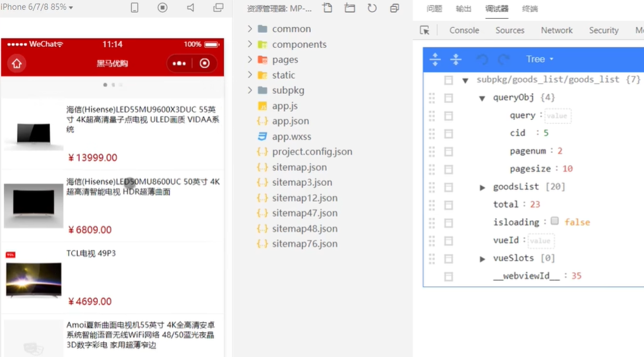Viewport: 644px width, 357px height.
Task: Expand the goodsList array node
Action: click(482, 187)
